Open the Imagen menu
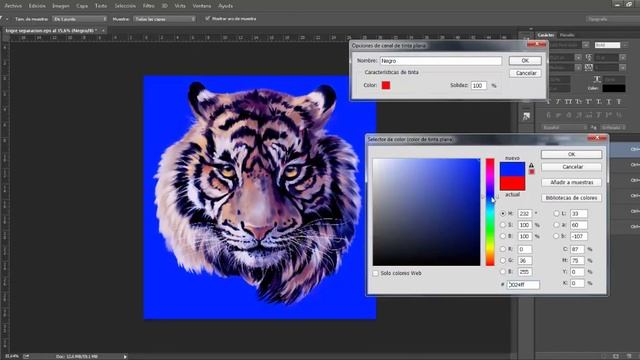This screenshot has height=360, width=640. tap(61, 6)
